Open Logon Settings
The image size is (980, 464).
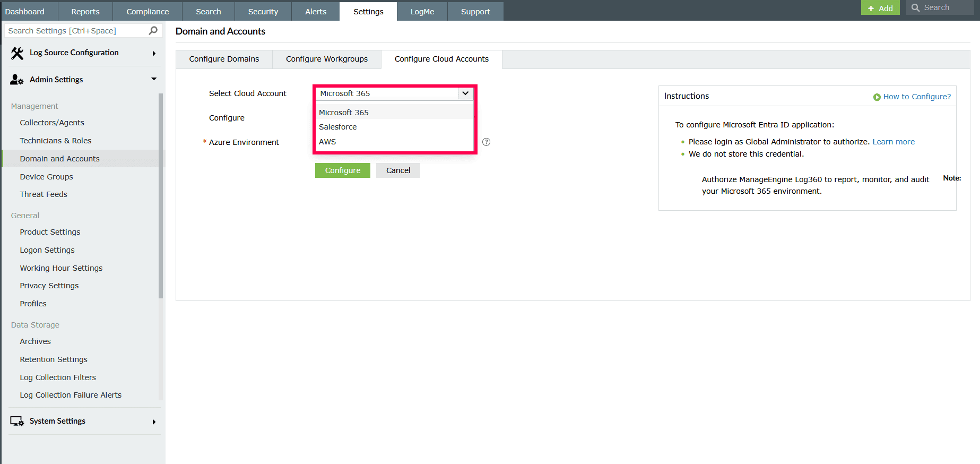[47, 250]
